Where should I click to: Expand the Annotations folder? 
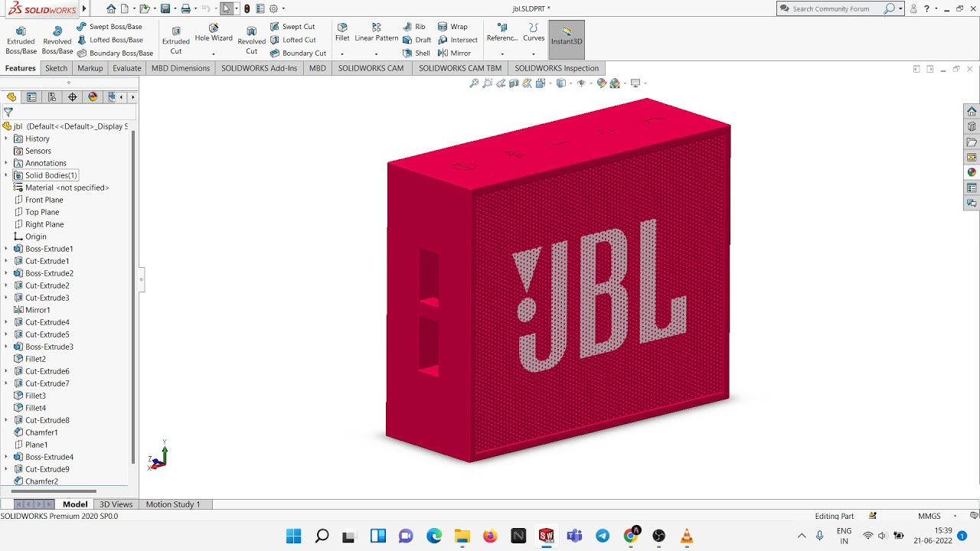tap(6, 163)
